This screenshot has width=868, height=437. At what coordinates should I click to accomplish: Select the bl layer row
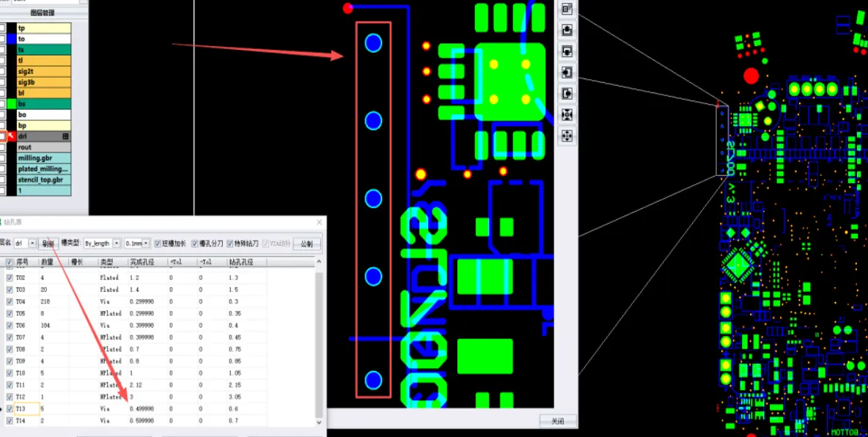click(44, 93)
